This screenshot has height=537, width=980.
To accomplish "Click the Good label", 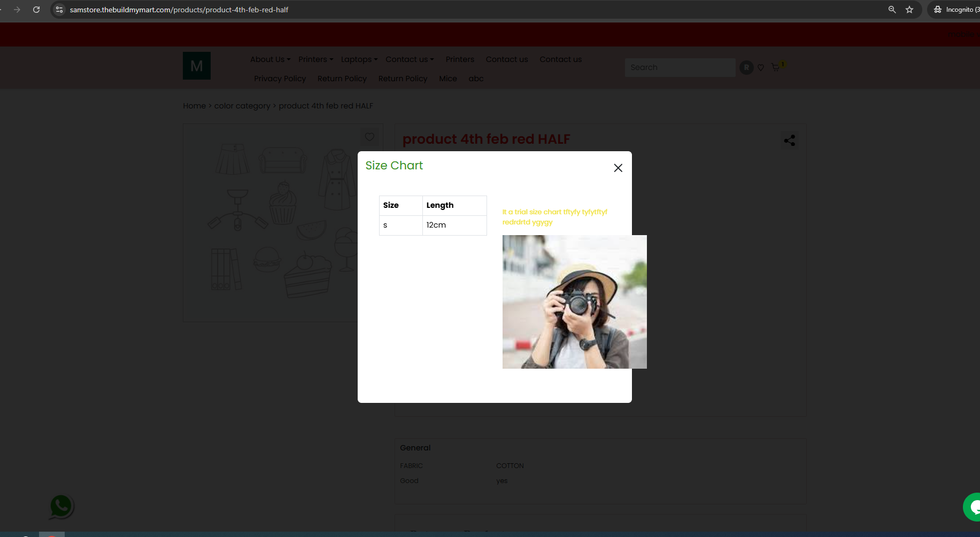I will point(410,481).
